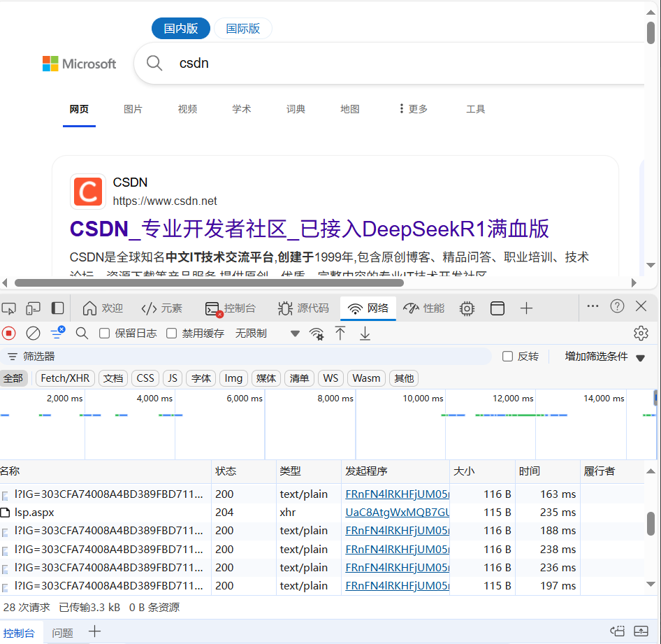Select the 全部 filter chip
661x644 pixels.
pyautogui.click(x=13, y=378)
